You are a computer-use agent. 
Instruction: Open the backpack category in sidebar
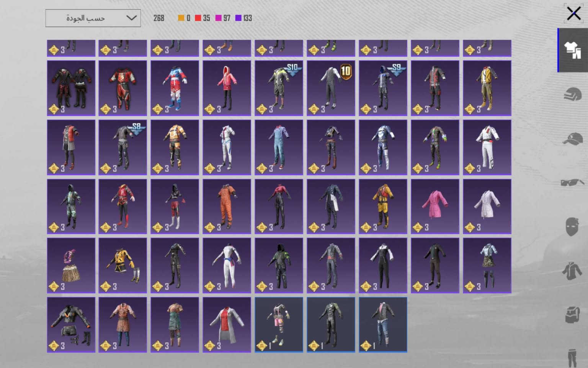[x=572, y=315]
